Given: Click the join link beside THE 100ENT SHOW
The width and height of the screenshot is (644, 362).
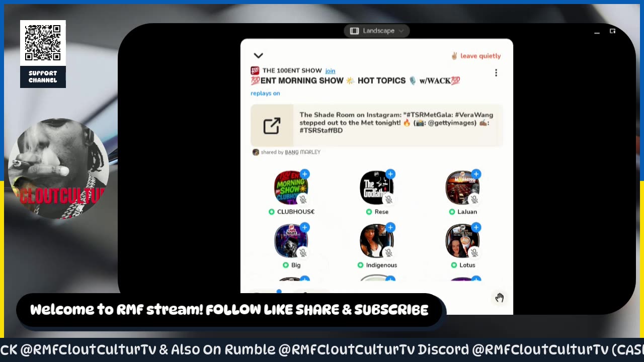Looking at the screenshot, I should (330, 71).
